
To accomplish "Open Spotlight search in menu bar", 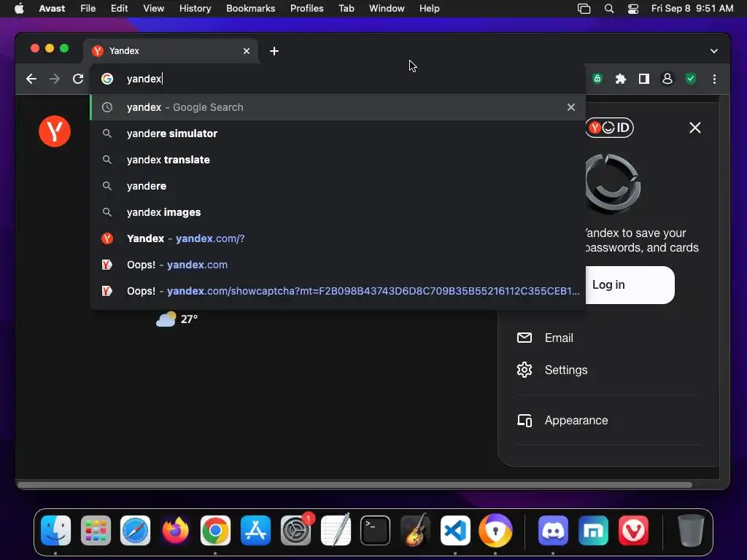I will 609,9.
